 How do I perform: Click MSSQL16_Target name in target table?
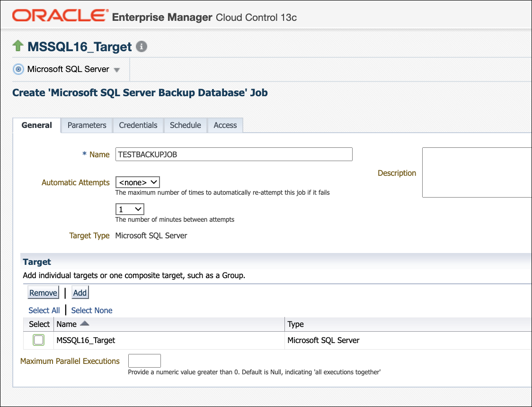pyautogui.click(x=86, y=340)
